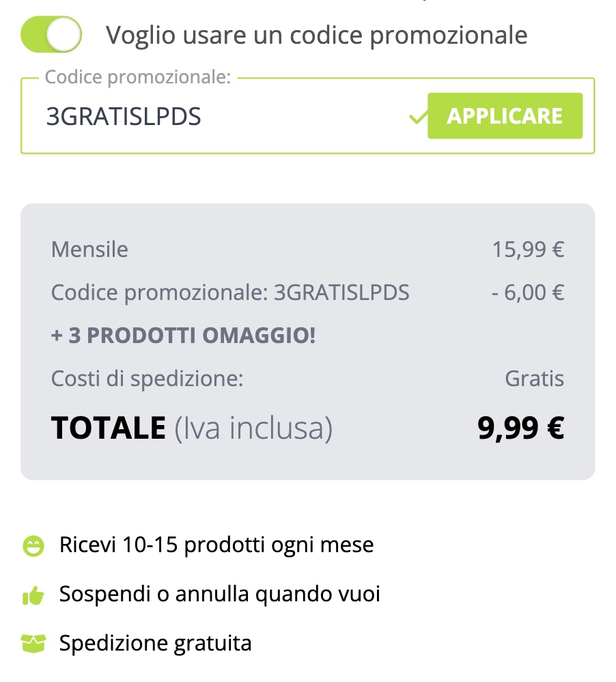The image size is (616, 682).
Task: Click the 'Voglio usare un codice promozionale' label
Action: pyautogui.click(x=316, y=35)
